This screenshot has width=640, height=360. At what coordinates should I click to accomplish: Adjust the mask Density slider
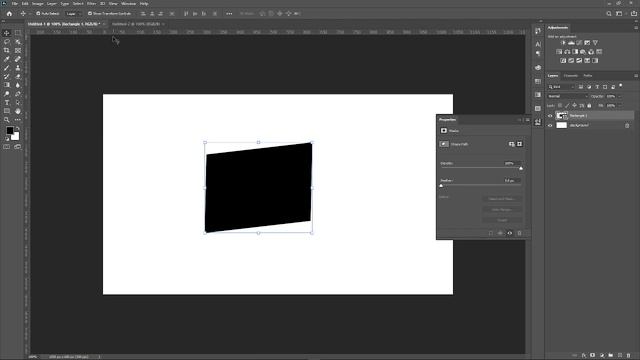pos(521,168)
